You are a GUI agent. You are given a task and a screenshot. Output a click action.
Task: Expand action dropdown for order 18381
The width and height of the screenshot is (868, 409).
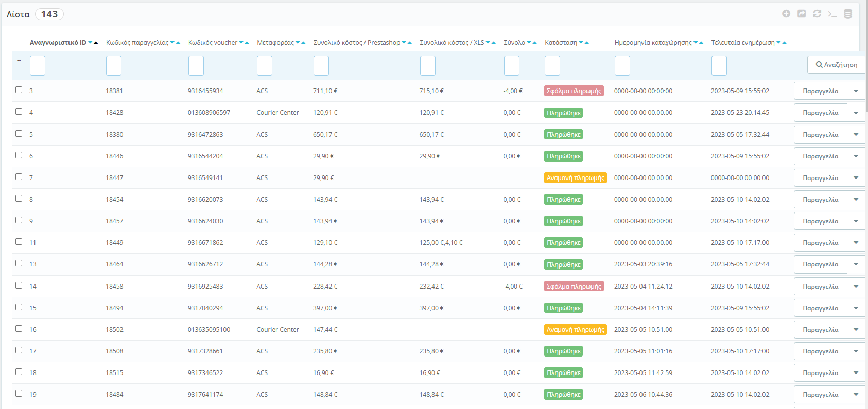(856, 91)
